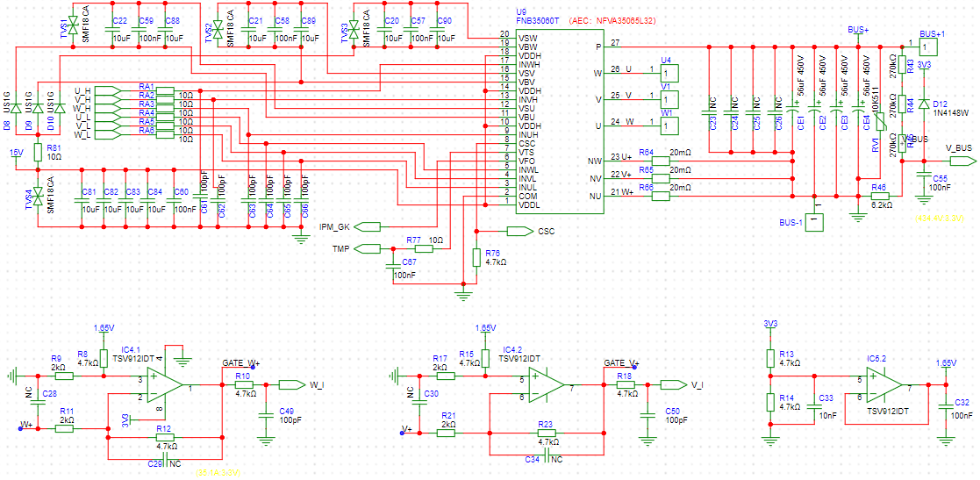Select the IC4.1 op-amp triangle
The height and width of the screenshot is (480, 980).
tap(165, 384)
